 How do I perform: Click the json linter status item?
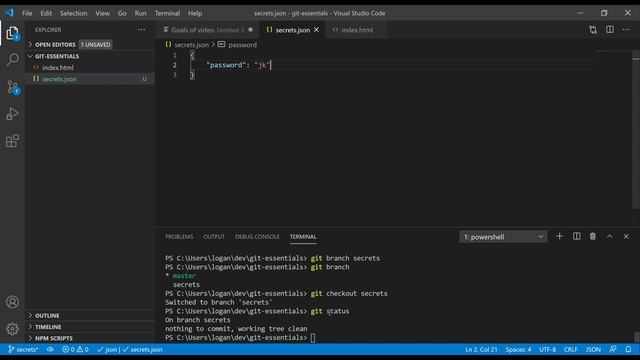click(107, 349)
